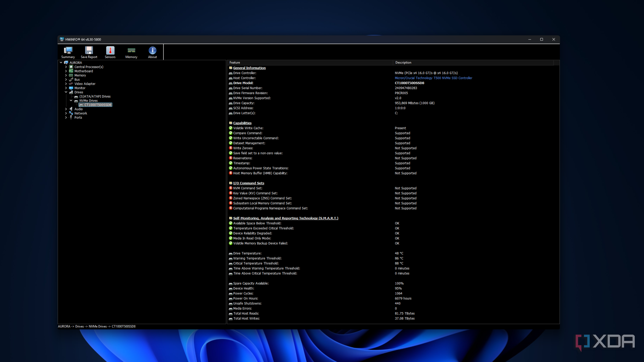Click the Central Processor(s) chip icon
Viewport: 644px width, 362px height.
pyautogui.click(x=71, y=67)
